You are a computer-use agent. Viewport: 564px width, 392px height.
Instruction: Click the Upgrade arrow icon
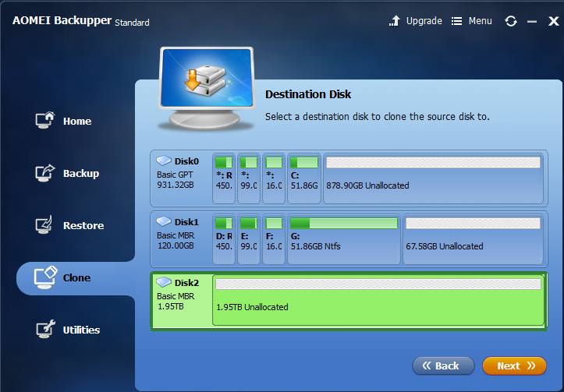(x=395, y=21)
